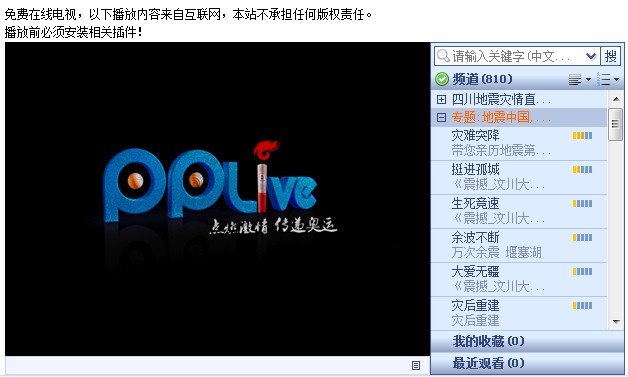Open the 我的收藏 (0) favorites panel
The height and width of the screenshot is (377, 628).
click(527, 342)
